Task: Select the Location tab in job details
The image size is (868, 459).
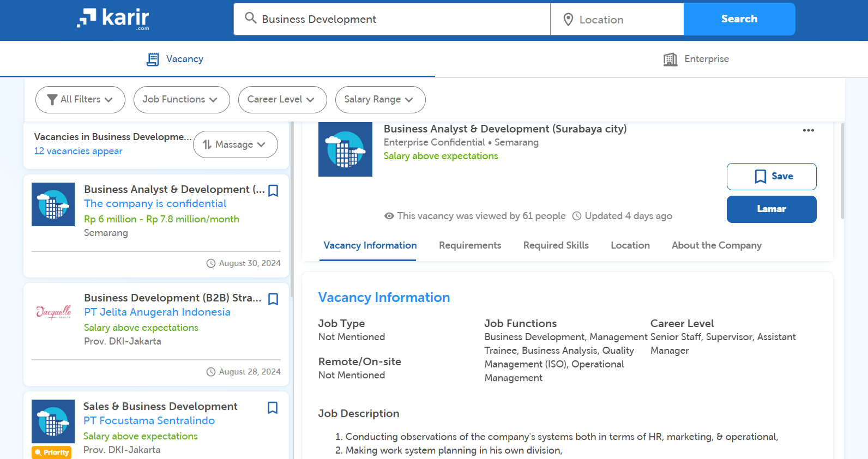Action: (x=630, y=245)
